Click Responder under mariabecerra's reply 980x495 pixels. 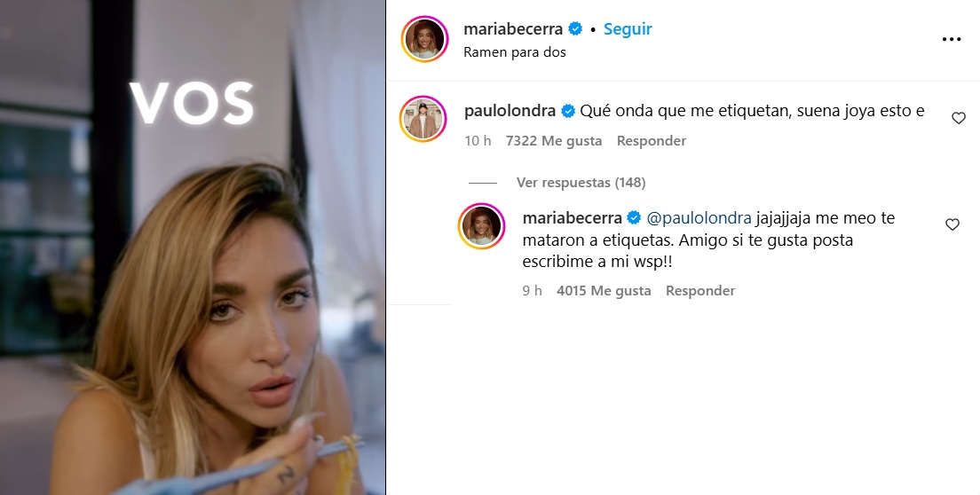click(700, 291)
